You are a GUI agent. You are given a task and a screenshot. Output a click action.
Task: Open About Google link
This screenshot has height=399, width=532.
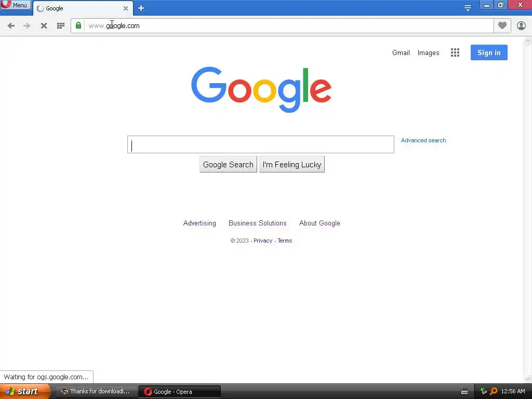pyautogui.click(x=320, y=223)
